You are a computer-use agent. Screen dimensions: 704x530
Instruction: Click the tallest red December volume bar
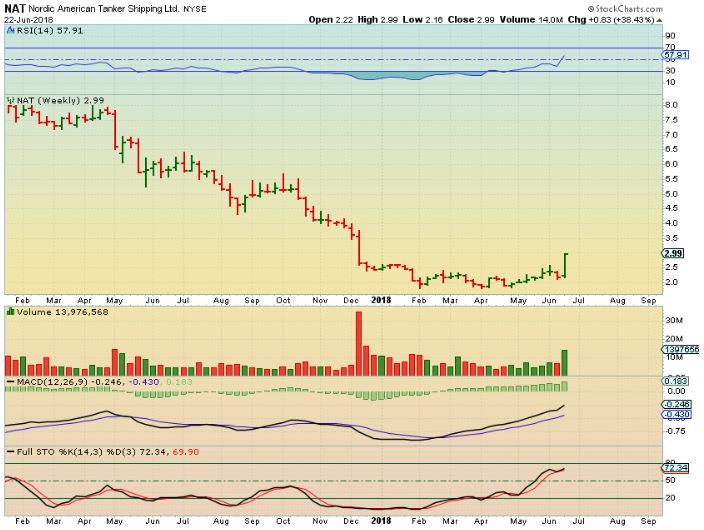tap(359, 344)
